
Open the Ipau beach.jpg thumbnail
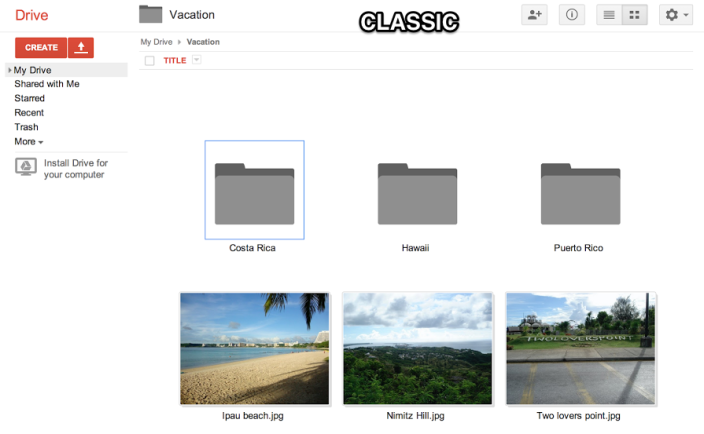[x=254, y=348]
